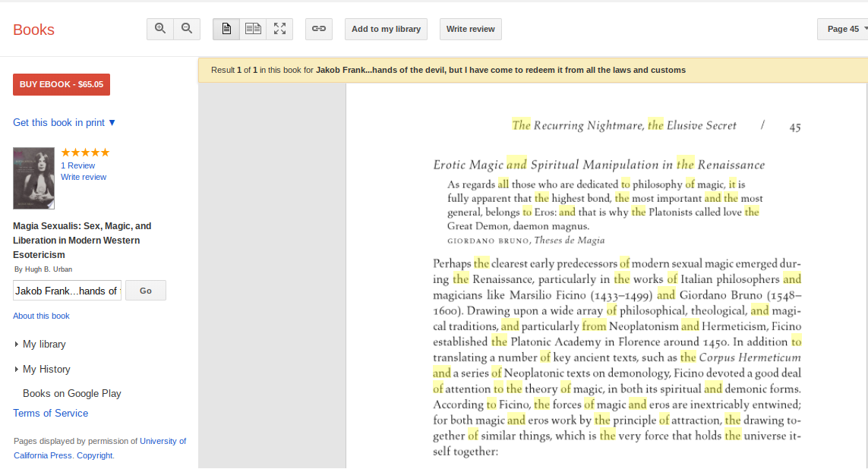Click Go to search in book

(x=146, y=291)
